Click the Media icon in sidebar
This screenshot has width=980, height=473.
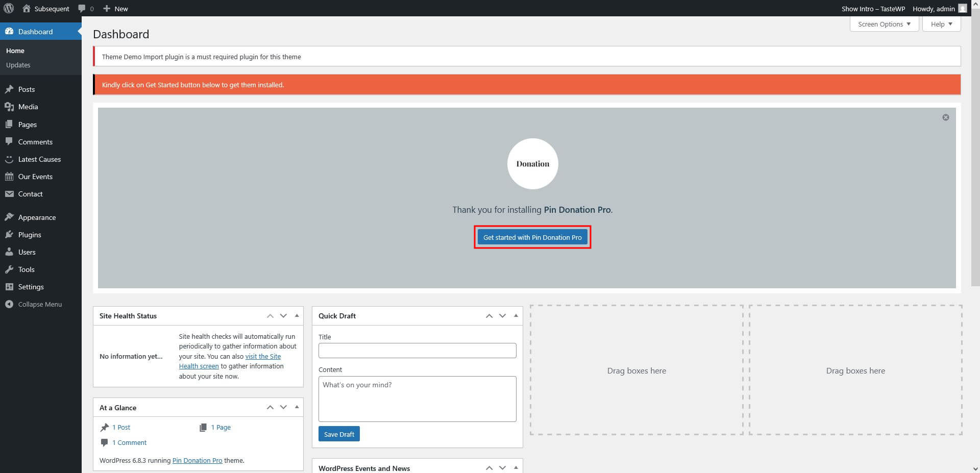coord(9,107)
